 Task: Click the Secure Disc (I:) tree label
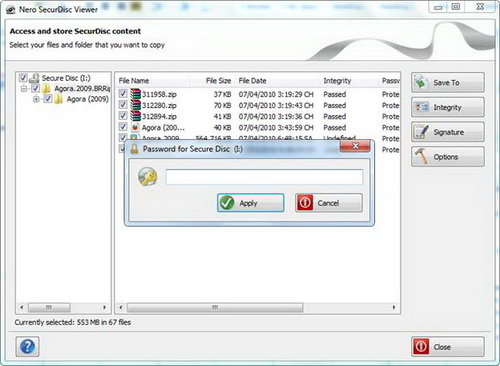pyautogui.click(x=66, y=78)
